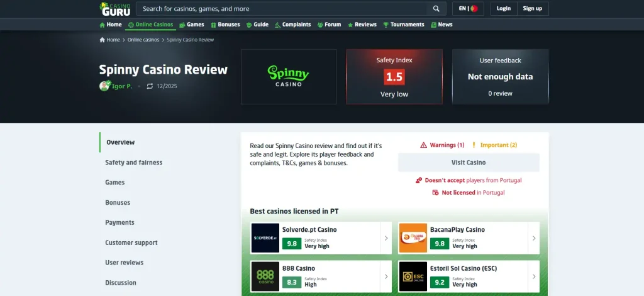Click the Estoril Sol Casino logo
This screenshot has width=644, height=296.
(x=413, y=276)
